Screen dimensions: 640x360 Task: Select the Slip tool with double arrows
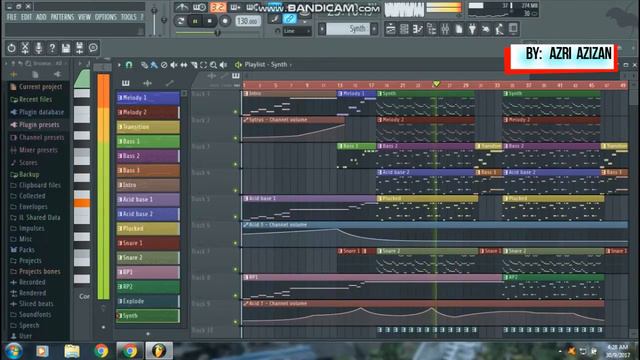pos(184,64)
